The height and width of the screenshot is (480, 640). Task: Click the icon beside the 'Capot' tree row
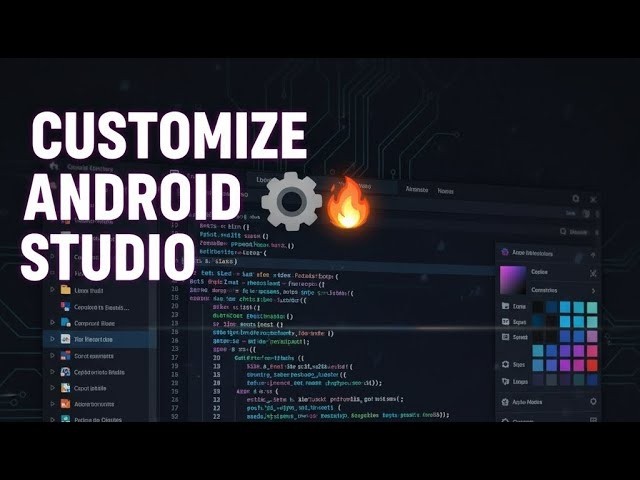65,388
